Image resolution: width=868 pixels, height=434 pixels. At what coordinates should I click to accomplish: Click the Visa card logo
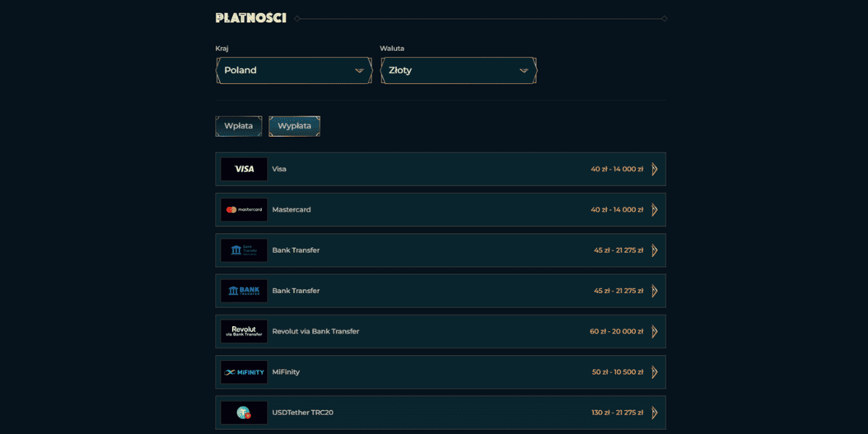coord(244,169)
